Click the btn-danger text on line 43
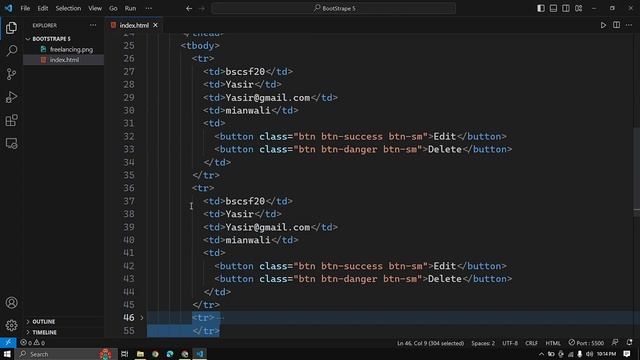 point(349,279)
